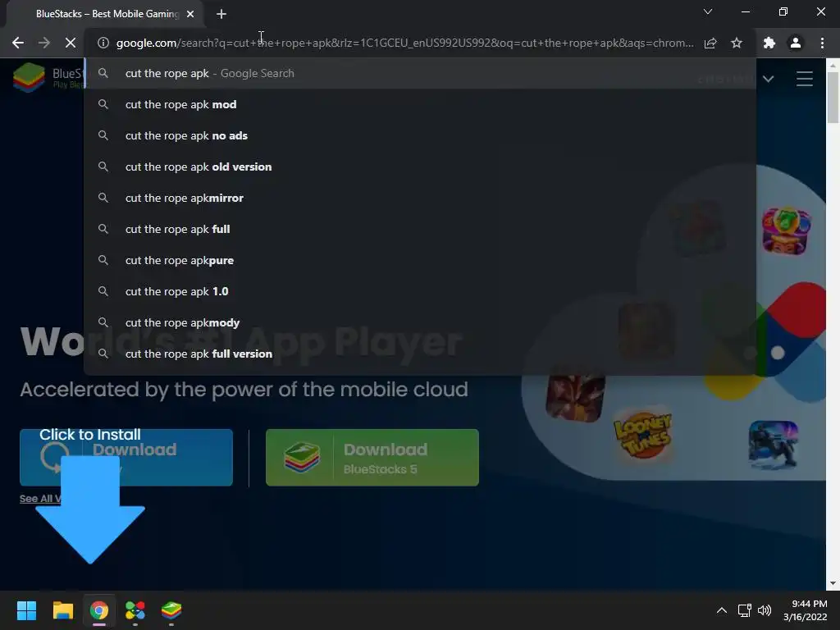
Task: Choose suggestion 'cut the rope apk 1.0'
Action: click(x=420, y=291)
